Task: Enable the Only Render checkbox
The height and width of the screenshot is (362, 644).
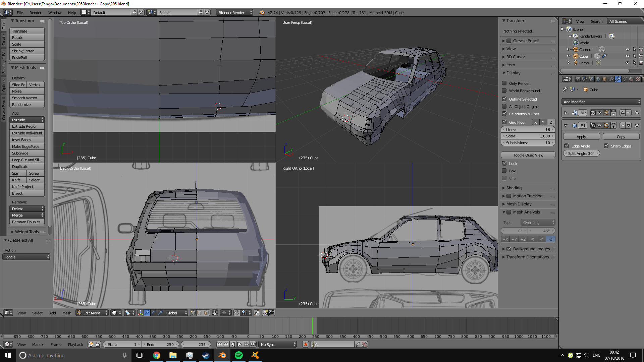Action: click(x=504, y=83)
